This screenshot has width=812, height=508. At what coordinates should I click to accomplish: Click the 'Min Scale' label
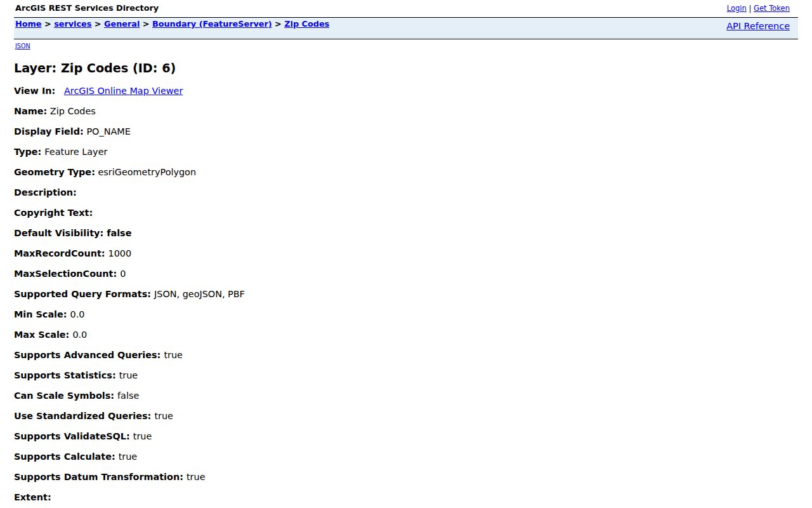coord(41,314)
